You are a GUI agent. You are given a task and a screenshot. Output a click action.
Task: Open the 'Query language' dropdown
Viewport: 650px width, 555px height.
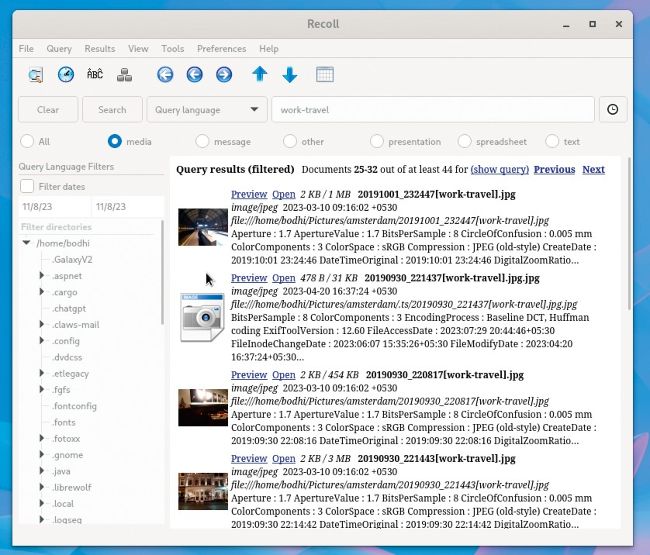(x=207, y=110)
